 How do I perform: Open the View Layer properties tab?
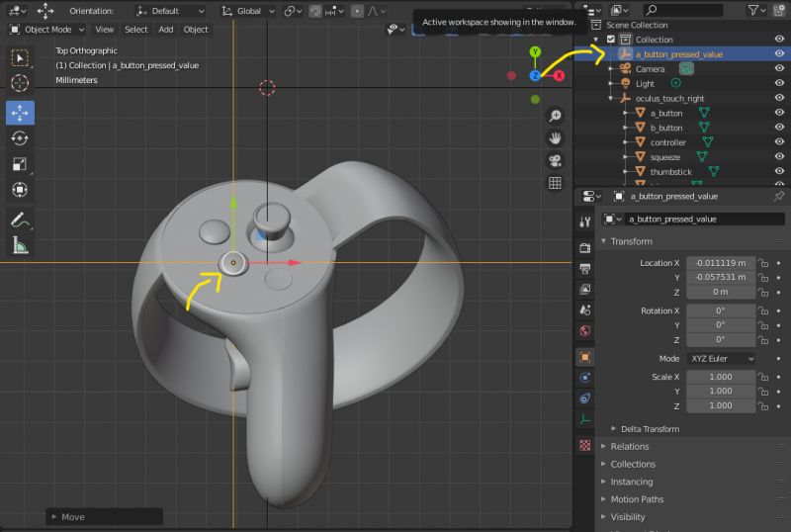[585, 289]
